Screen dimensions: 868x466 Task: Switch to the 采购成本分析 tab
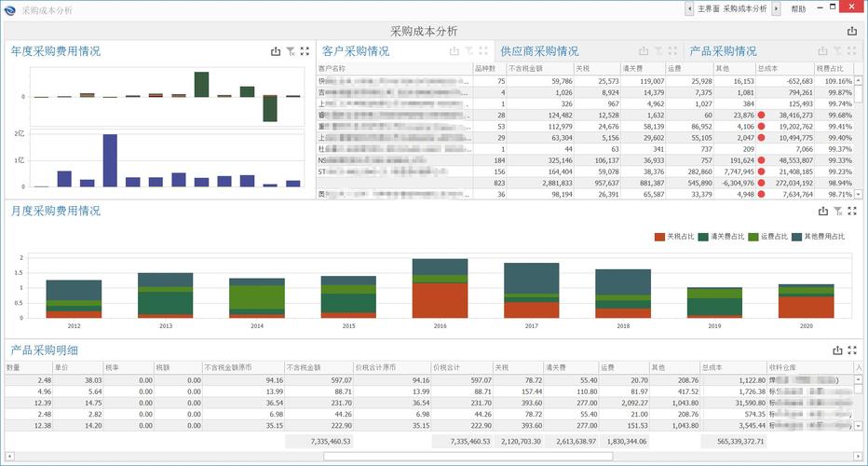coord(744,9)
